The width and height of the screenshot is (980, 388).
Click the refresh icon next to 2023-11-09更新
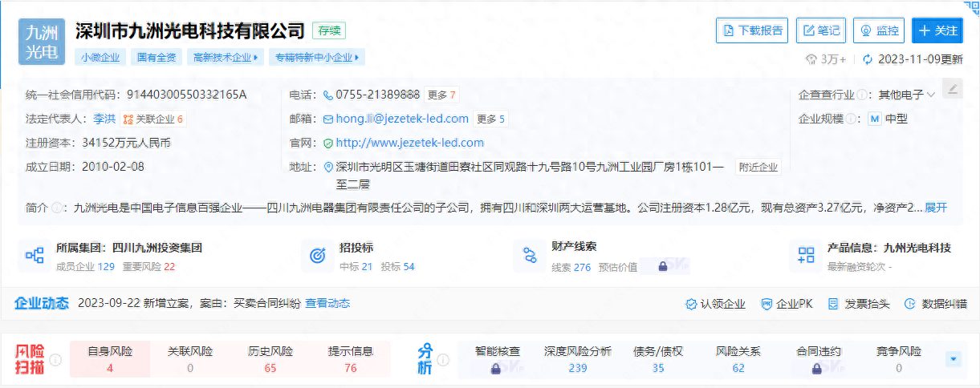click(867, 59)
